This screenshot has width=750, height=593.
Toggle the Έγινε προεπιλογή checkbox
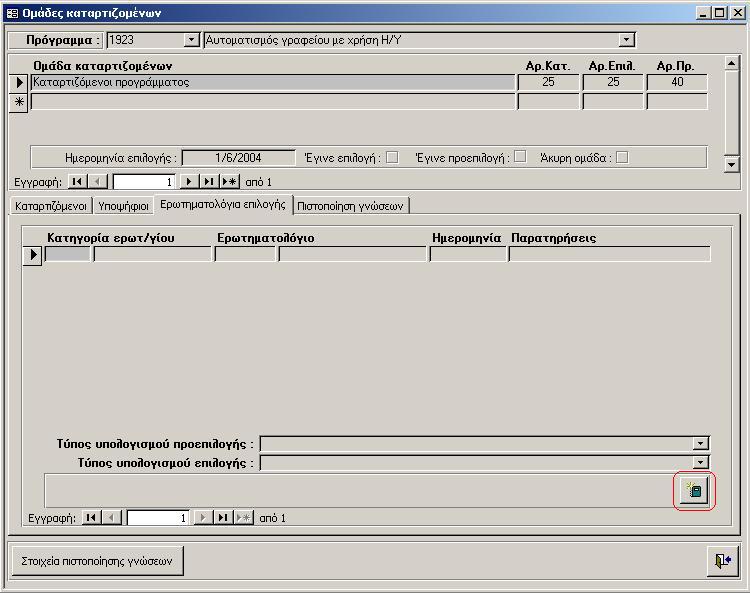click(520, 157)
